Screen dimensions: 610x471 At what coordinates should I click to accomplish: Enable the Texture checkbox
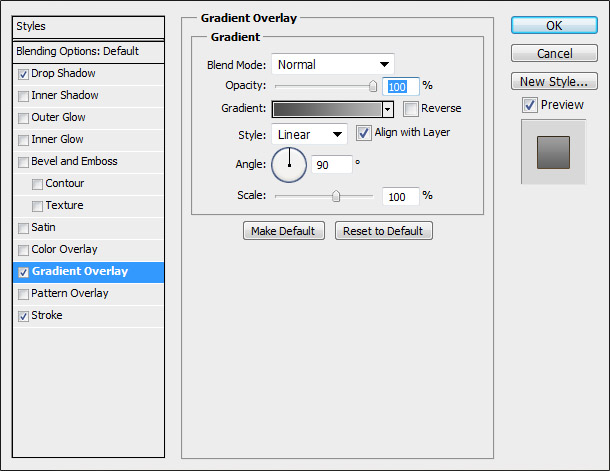[37, 206]
